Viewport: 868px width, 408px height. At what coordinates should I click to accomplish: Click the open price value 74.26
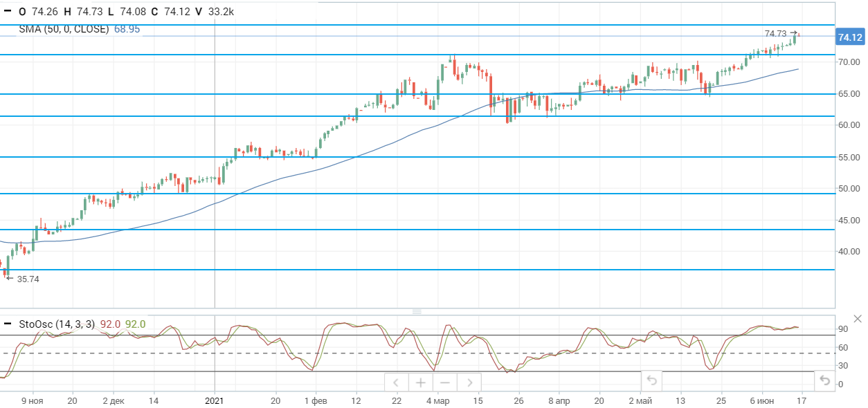[46, 11]
